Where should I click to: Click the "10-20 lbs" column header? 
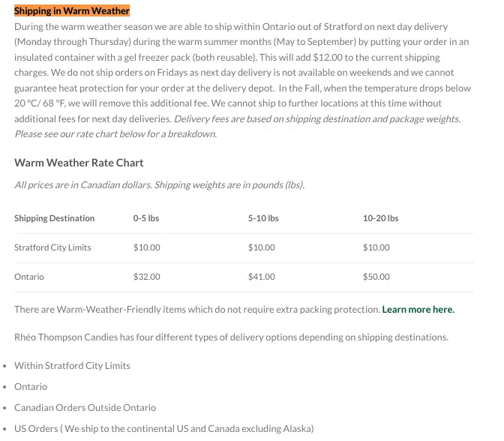(x=380, y=218)
